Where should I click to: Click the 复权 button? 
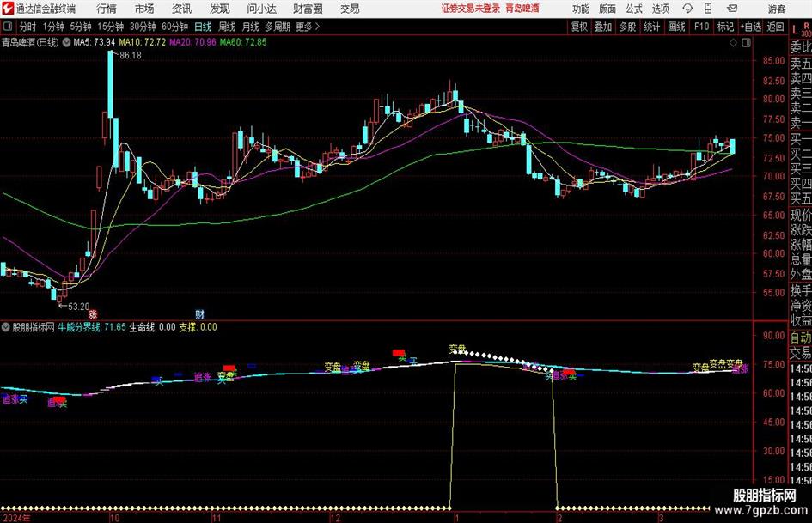point(579,27)
